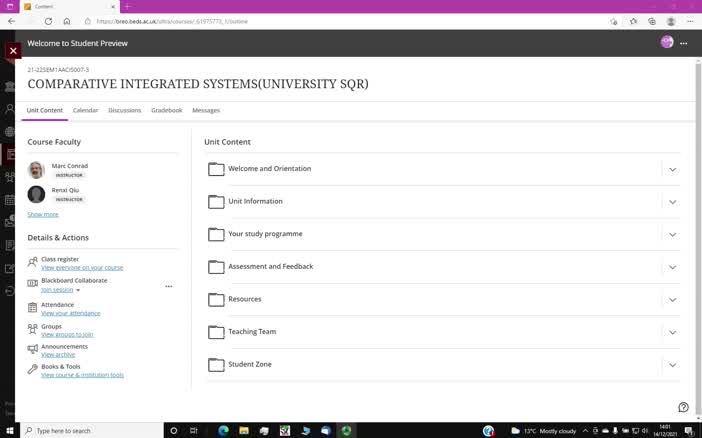Reload the page with the refresh icon

[48, 21]
